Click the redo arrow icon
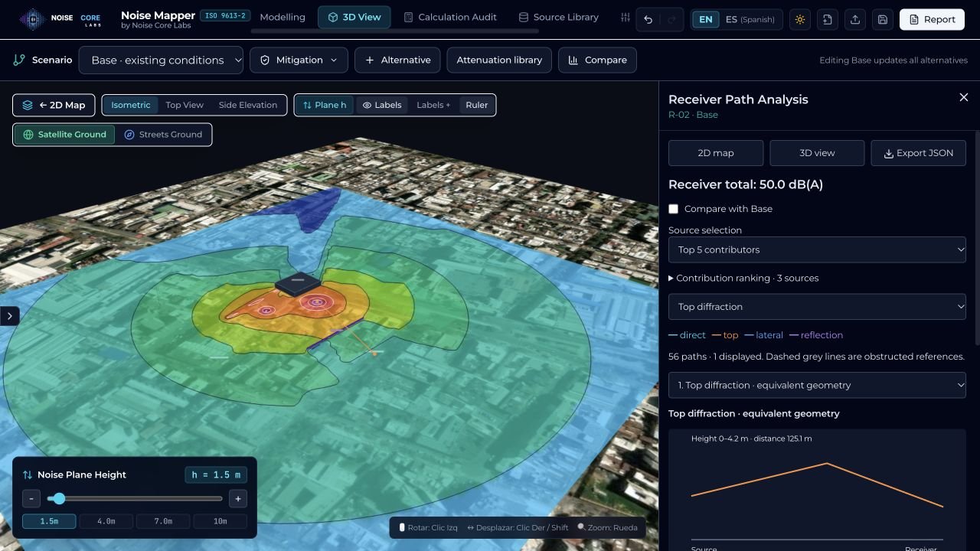980x551 pixels. click(671, 20)
